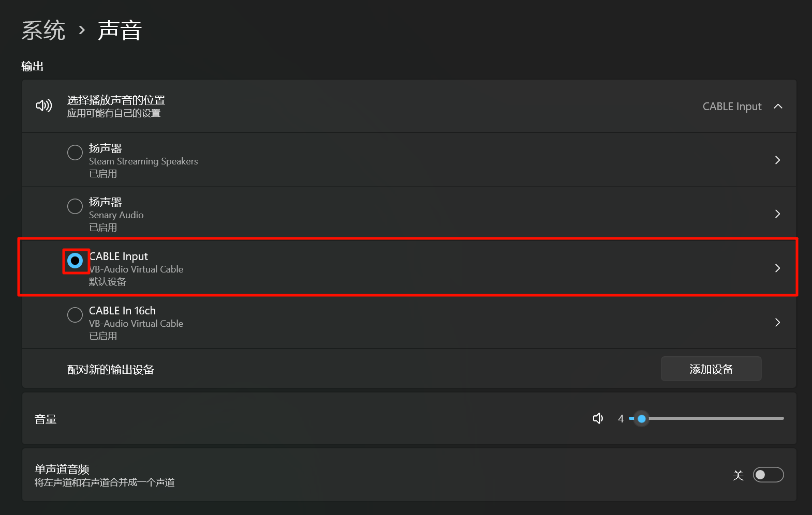Click the volume speaker mute icon

(598, 418)
